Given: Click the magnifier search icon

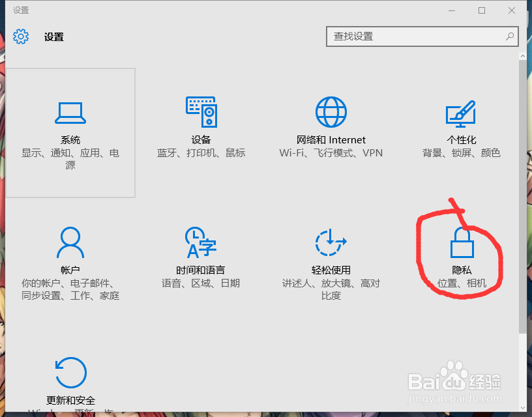Looking at the screenshot, I should click(510, 36).
